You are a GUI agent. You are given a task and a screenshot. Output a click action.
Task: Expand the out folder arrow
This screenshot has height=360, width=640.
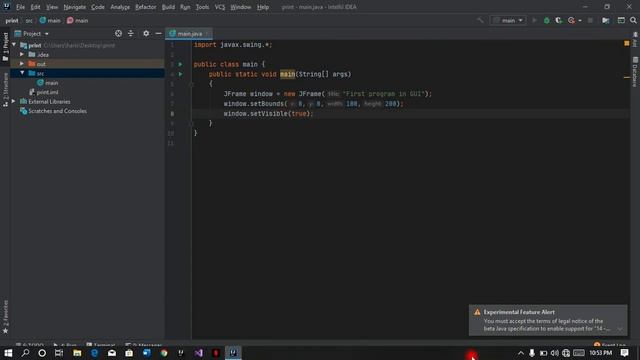click(x=22, y=64)
